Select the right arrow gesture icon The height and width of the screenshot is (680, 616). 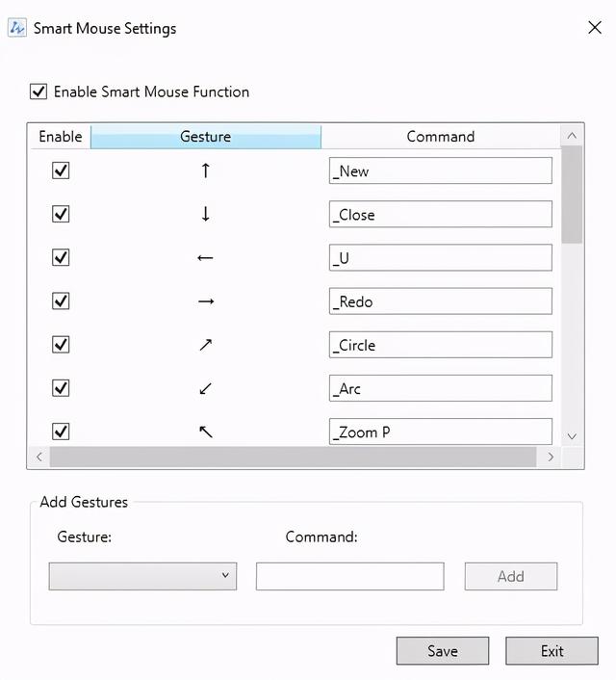point(205,301)
